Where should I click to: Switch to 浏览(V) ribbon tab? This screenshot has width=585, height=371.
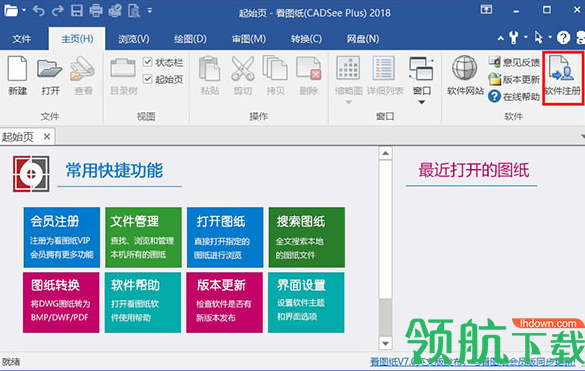click(134, 39)
